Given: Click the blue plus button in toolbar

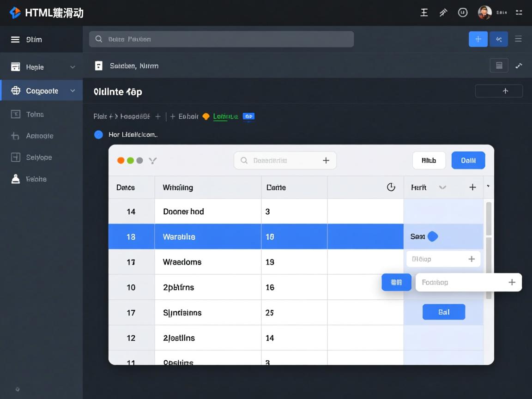Looking at the screenshot, I should pyautogui.click(x=478, y=39).
